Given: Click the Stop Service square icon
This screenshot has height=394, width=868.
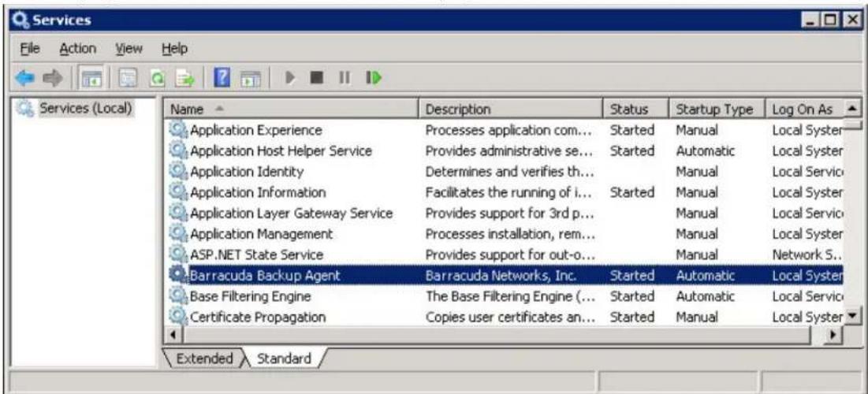Looking at the screenshot, I should [x=317, y=77].
